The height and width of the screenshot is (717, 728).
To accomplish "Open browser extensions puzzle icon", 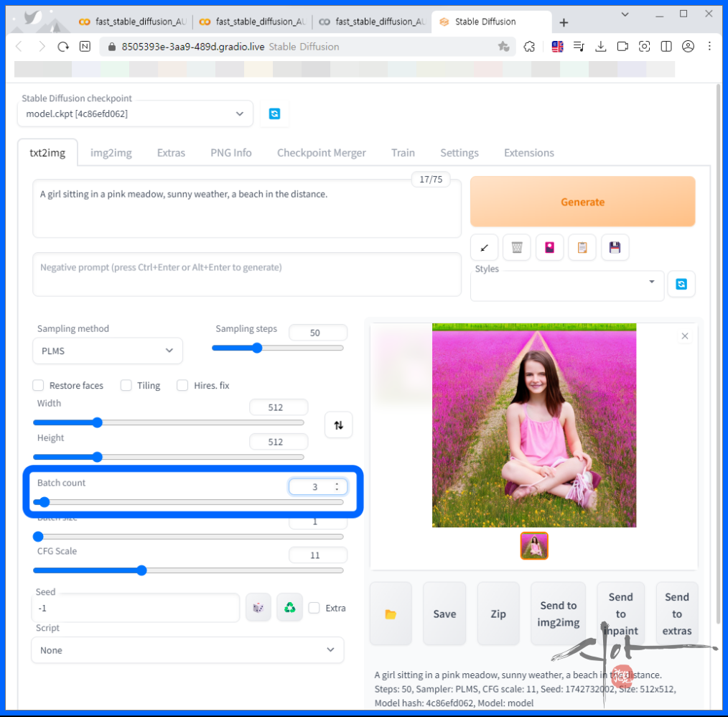I will (x=529, y=47).
